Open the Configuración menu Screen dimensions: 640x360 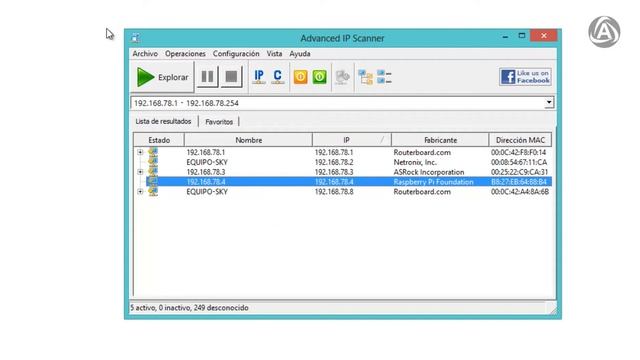click(x=236, y=54)
